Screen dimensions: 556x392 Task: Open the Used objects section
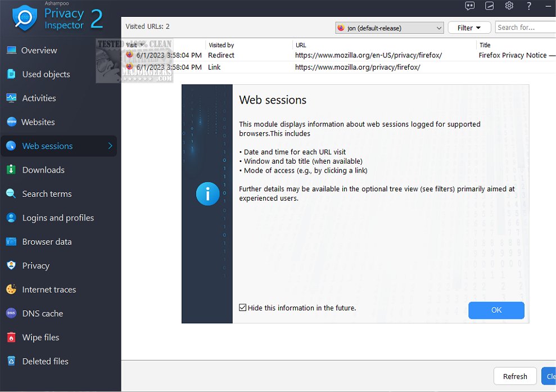46,74
